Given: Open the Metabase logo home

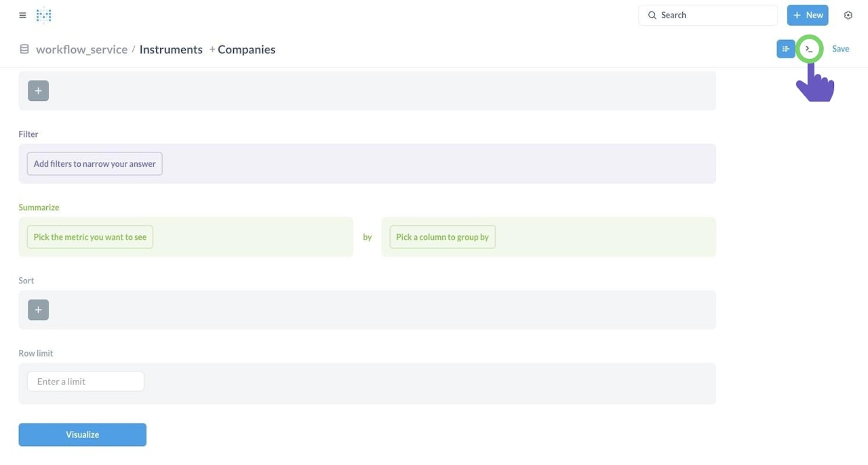Looking at the screenshot, I should coord(43,15).
